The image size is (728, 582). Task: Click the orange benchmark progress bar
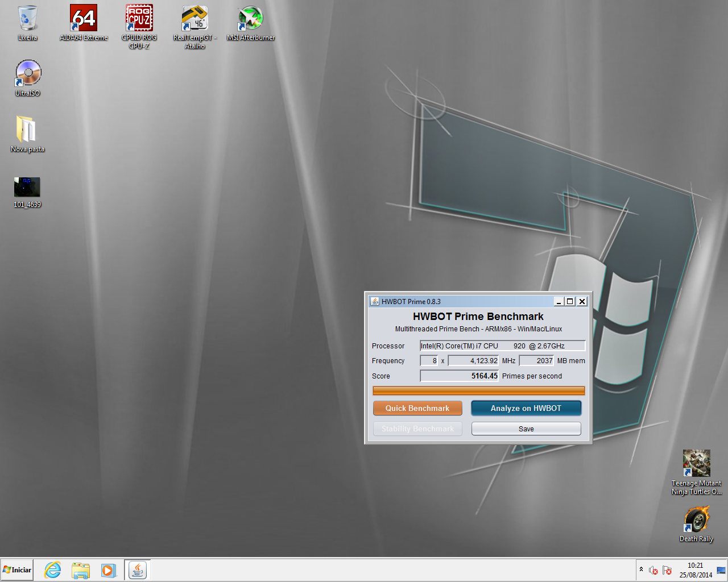click(x=479, y=390)
